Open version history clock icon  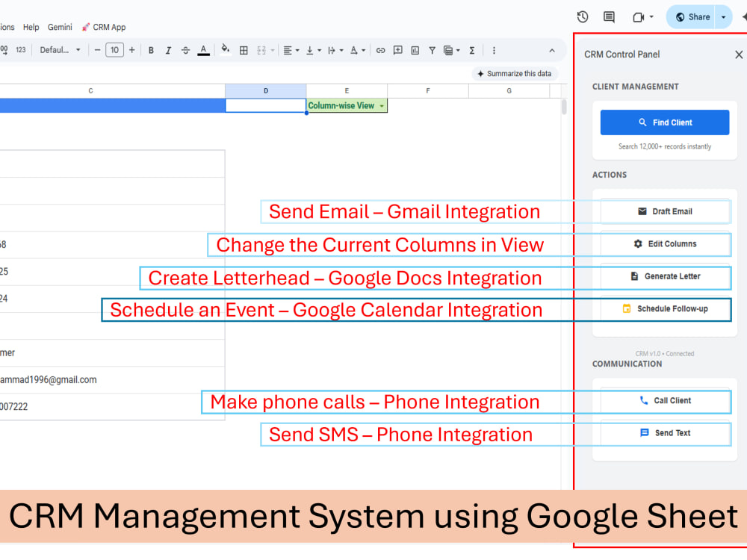pos(582,17)
